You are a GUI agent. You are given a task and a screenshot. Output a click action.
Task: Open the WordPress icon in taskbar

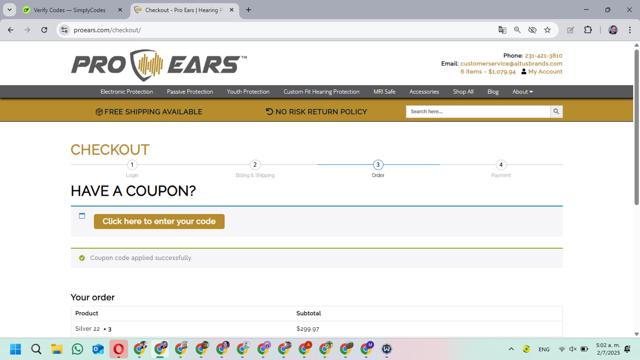click(387, 349)
